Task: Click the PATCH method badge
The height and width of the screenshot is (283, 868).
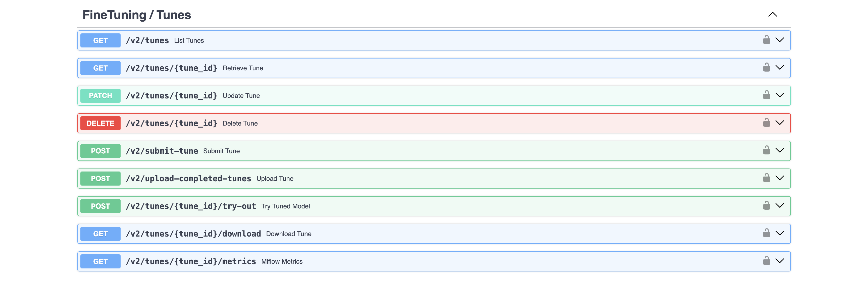Action: 100,96
